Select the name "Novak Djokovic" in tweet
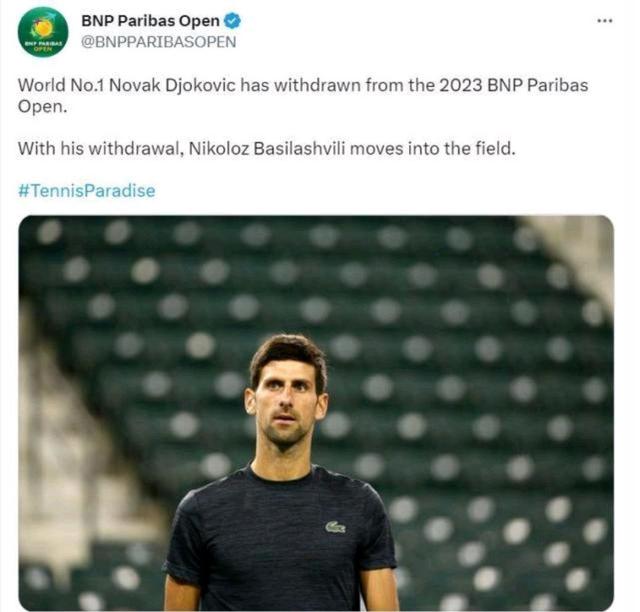Image resolution: width=640 pixels, height=612 pixels. (172, 85)
